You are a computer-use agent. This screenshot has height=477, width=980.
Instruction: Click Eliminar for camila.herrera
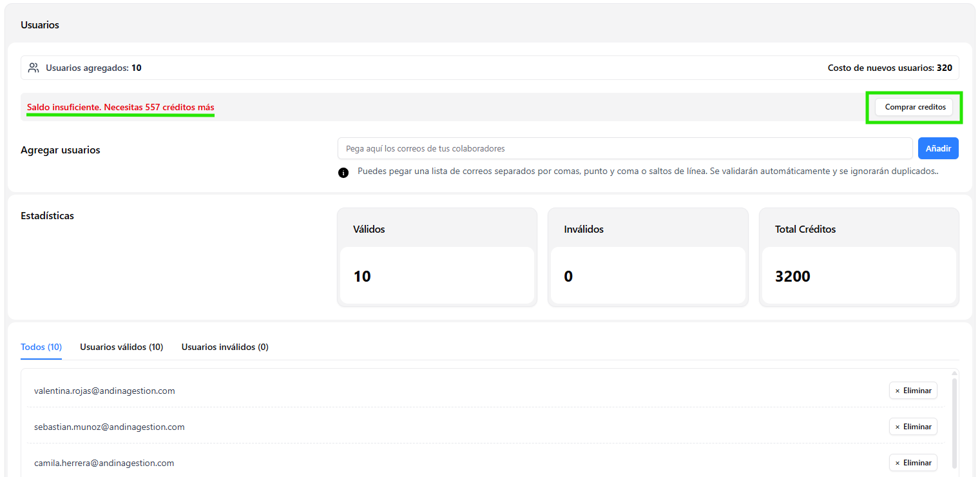point(913,463)
